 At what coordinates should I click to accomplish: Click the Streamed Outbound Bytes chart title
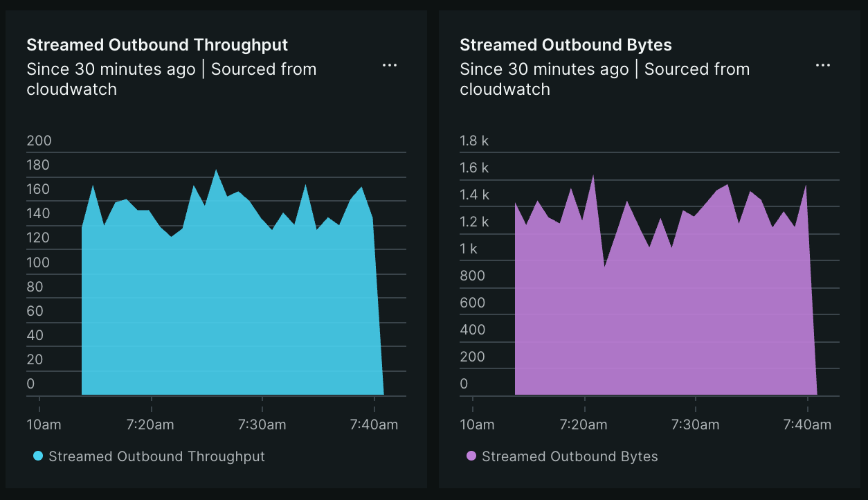click(x=566, y=45)
